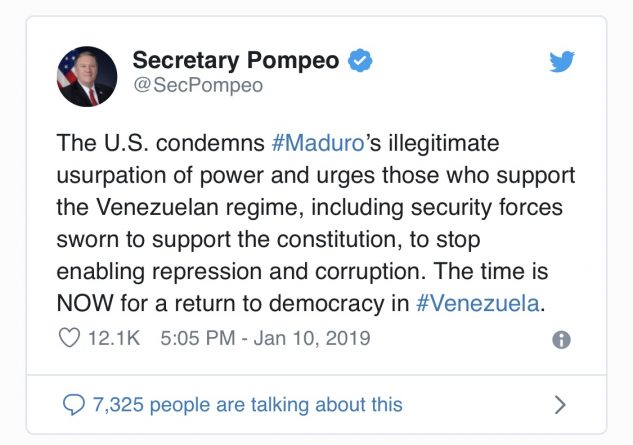633x445 pixels.
Task: Open Secretary Pompeo's profile picture
Action: pyautogui.click(x=87, y=74)
